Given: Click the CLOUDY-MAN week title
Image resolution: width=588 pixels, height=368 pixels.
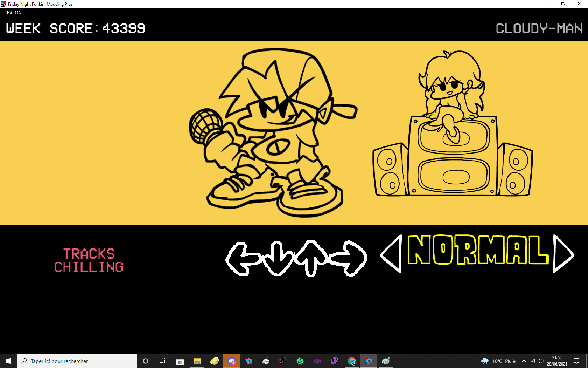Looking at the screenshot, I should 539,28.
